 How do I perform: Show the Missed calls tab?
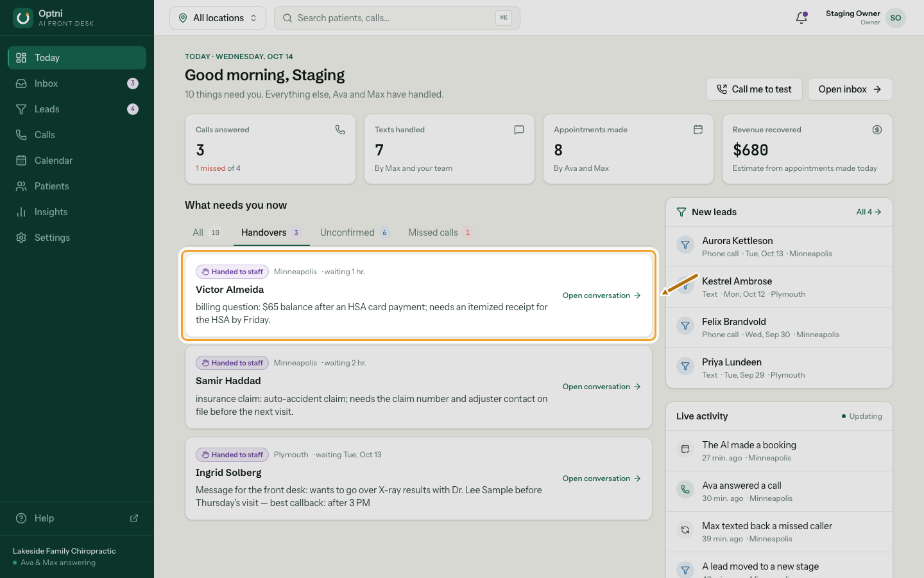441,232
